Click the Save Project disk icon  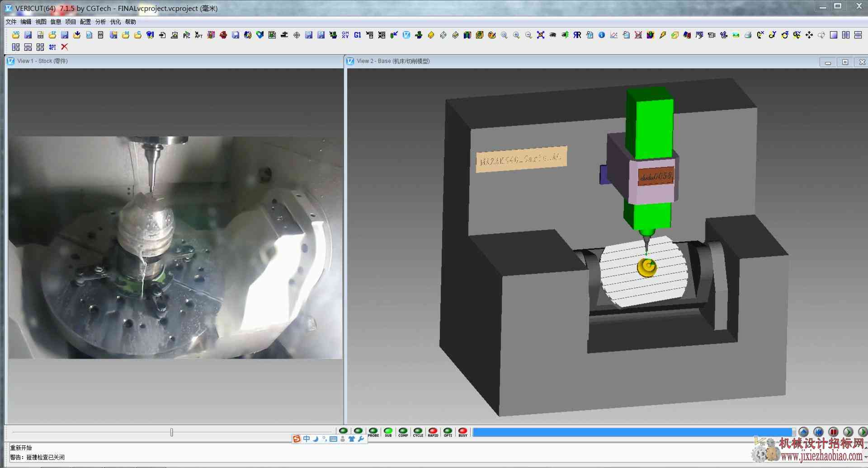[x=28, y=35]
